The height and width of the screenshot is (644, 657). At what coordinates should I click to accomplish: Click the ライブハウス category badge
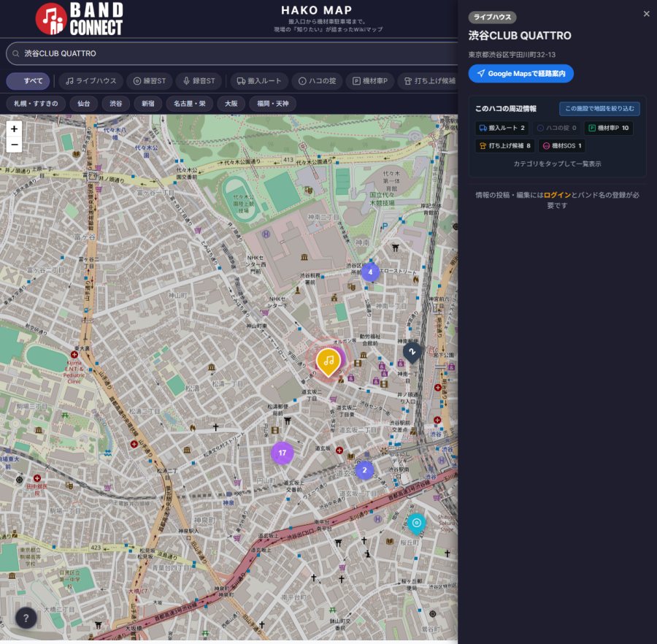[x=492, y=18]
